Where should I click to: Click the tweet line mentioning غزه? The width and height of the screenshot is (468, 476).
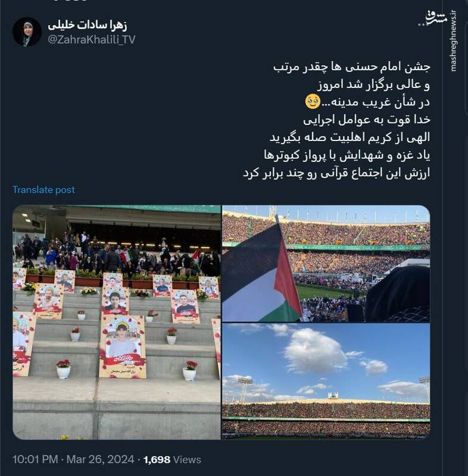tap(347, 155)
